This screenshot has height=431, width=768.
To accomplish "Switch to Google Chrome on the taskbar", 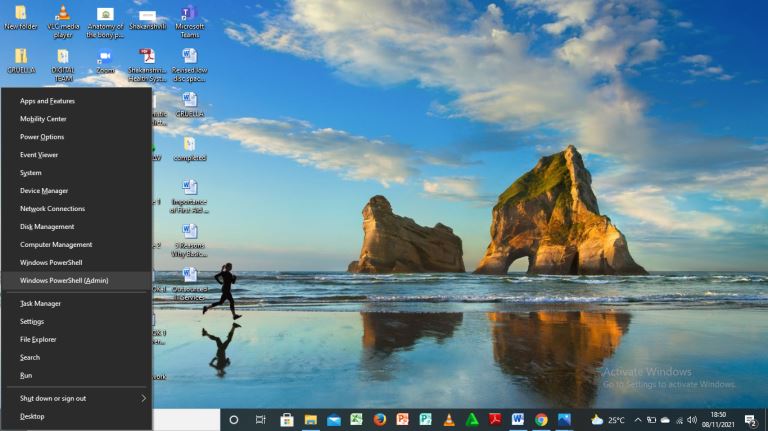I will pyautogui.click(x=541, y=420).
